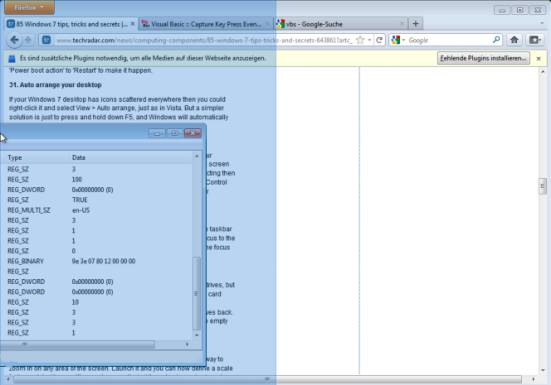The width and height of the screenshot is (551, 385).
Task: Click registry list scrollbar down arrow
Action: tap(196, 335)
